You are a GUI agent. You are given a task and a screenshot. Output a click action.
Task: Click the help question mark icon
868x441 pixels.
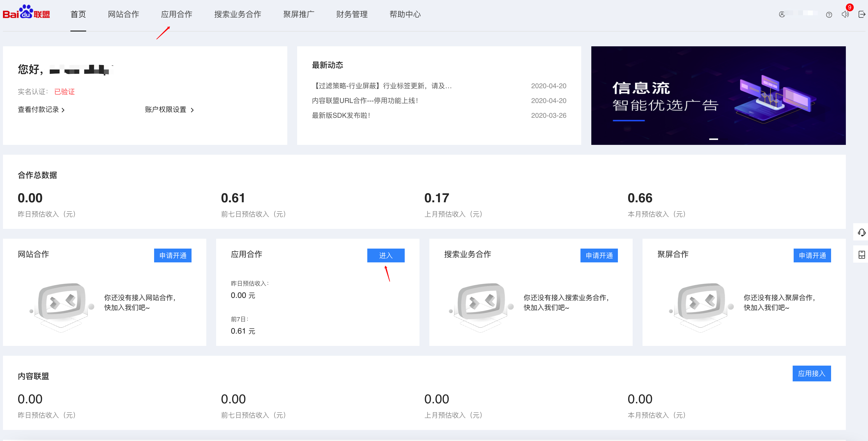pyautogui.click(x=829, y=15)
